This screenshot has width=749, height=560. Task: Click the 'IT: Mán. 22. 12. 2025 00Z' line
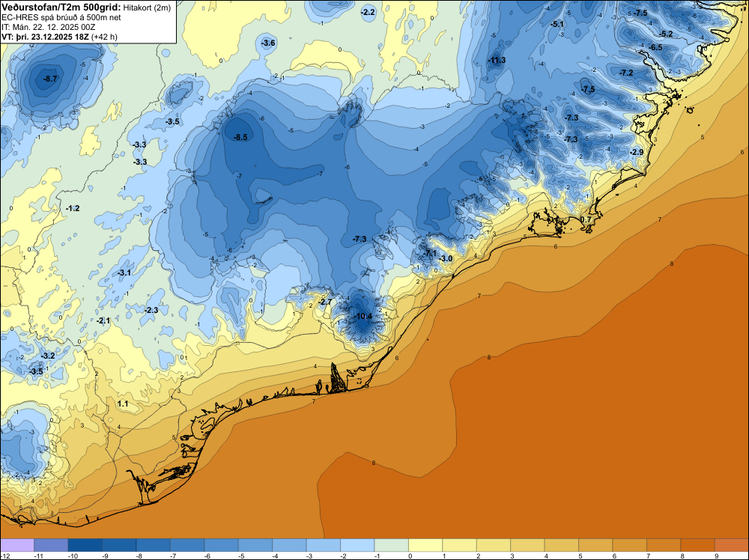[48, 27]
